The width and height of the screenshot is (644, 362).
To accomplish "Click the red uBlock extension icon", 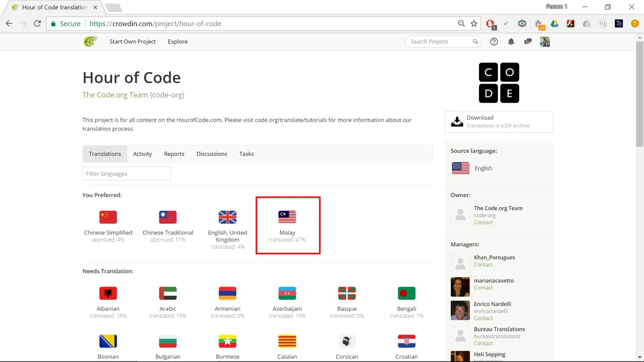I will (x=490, y=24).
